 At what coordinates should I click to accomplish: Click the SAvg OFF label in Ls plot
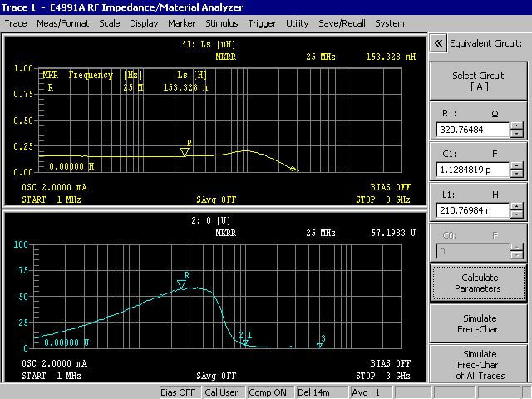pyautogui.click(x=216, y=199)
